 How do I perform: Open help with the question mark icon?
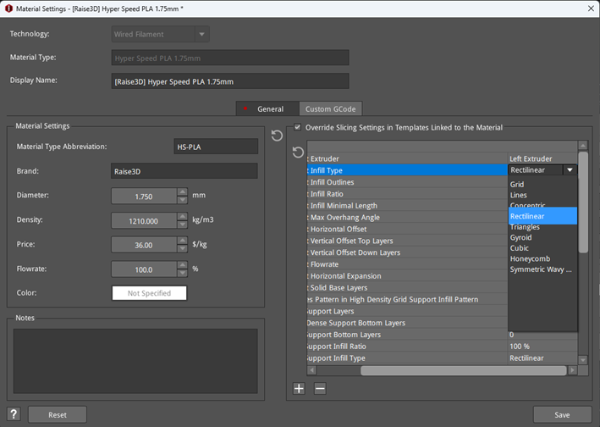tap(13, 414)
